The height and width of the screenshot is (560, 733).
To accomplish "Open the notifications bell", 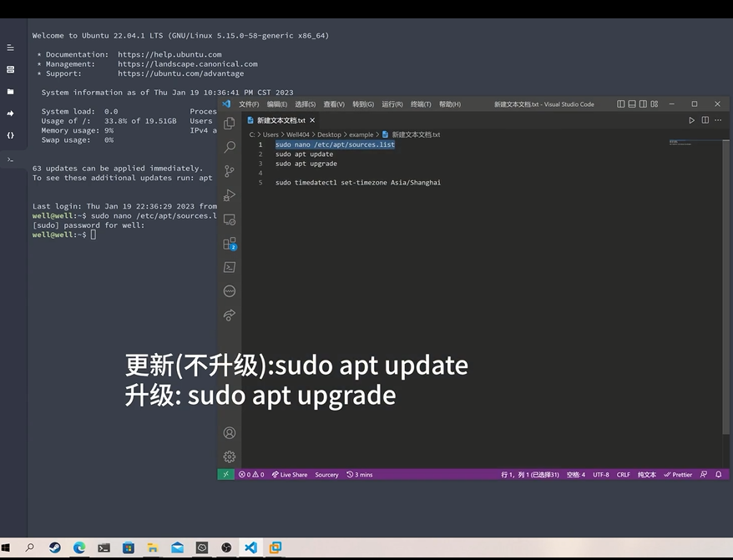I will click(x=719, y=475).
